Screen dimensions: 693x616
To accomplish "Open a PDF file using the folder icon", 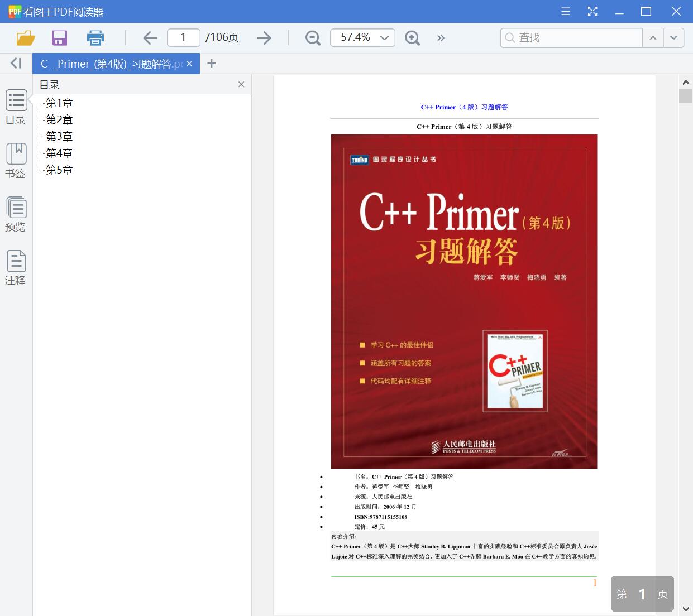I will tap(25, 37).
